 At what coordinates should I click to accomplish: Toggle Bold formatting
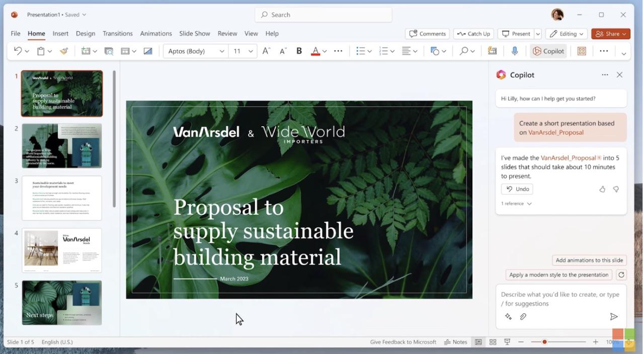pos(298,51)
